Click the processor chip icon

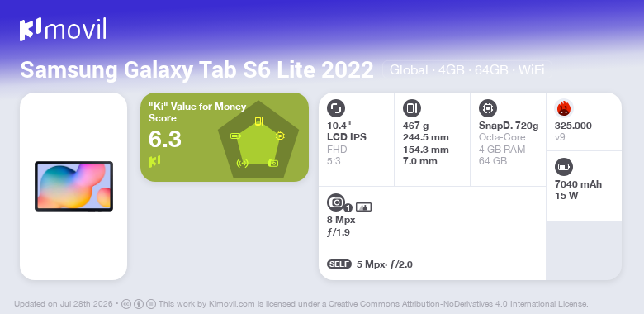tap(488, 108)
